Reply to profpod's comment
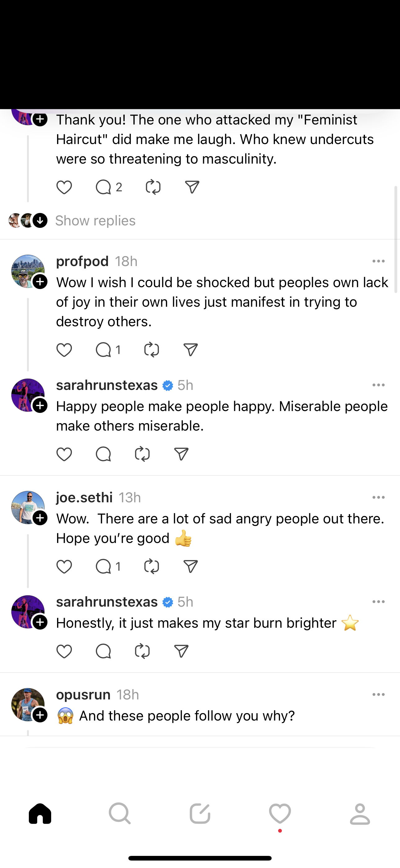 [x=103, y=350]
